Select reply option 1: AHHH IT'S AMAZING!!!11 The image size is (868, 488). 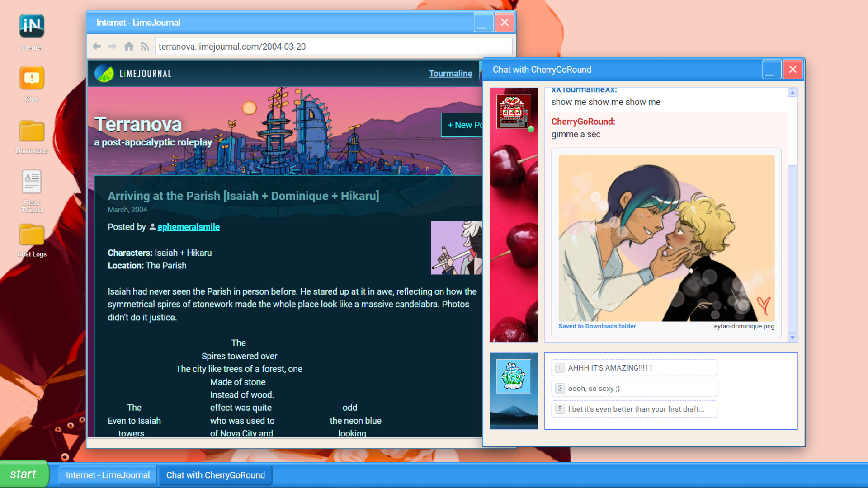click(634, 367)
